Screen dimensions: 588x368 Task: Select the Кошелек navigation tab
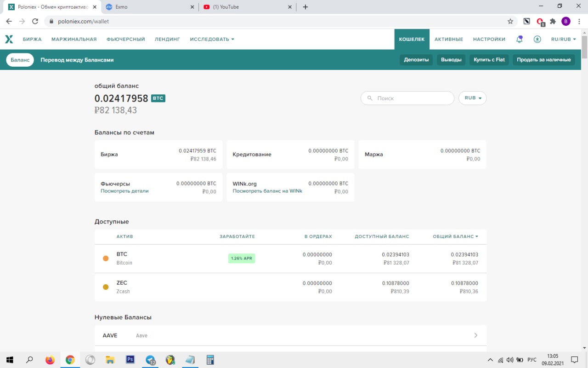pos(412,39)
